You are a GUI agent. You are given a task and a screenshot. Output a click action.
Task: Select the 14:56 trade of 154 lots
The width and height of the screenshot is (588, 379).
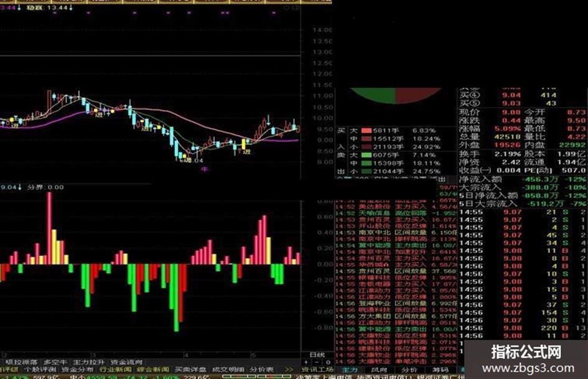pos(523,312)
